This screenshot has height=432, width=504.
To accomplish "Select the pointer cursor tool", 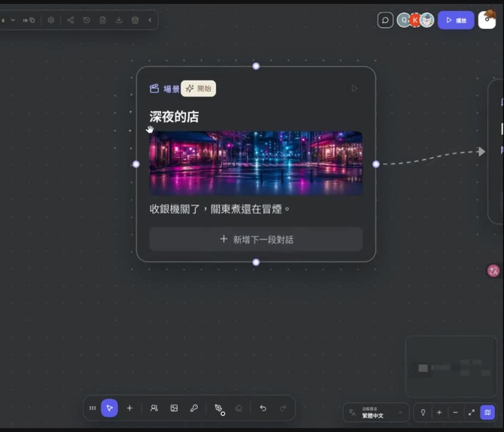I will click(109, 408).
